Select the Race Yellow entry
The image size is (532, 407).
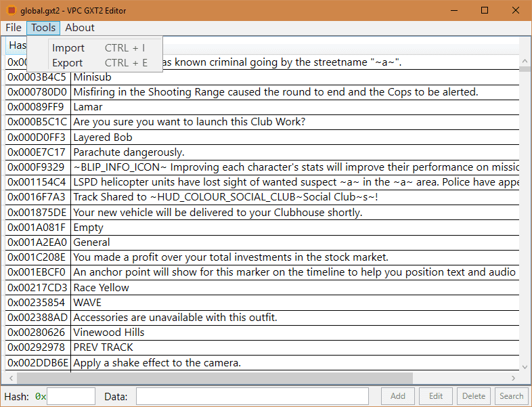click(x=101, y=288)
